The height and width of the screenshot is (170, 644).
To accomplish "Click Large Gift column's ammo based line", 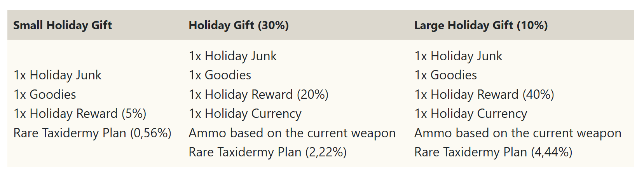I will coord(517,133).
